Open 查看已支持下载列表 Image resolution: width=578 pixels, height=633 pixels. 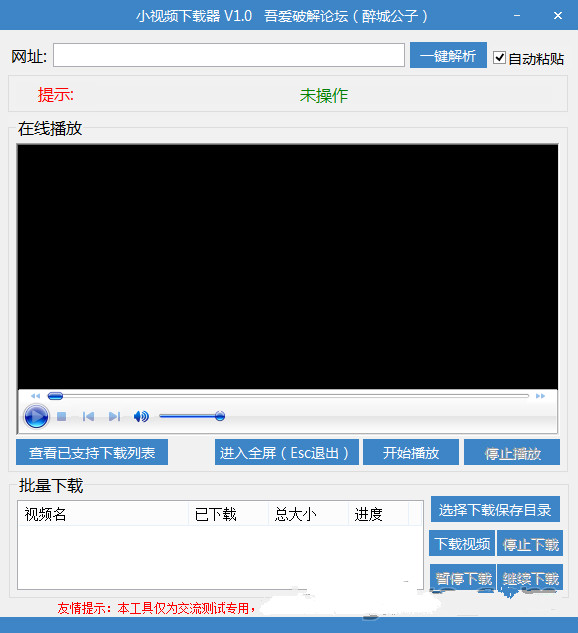tap(92, 452)
